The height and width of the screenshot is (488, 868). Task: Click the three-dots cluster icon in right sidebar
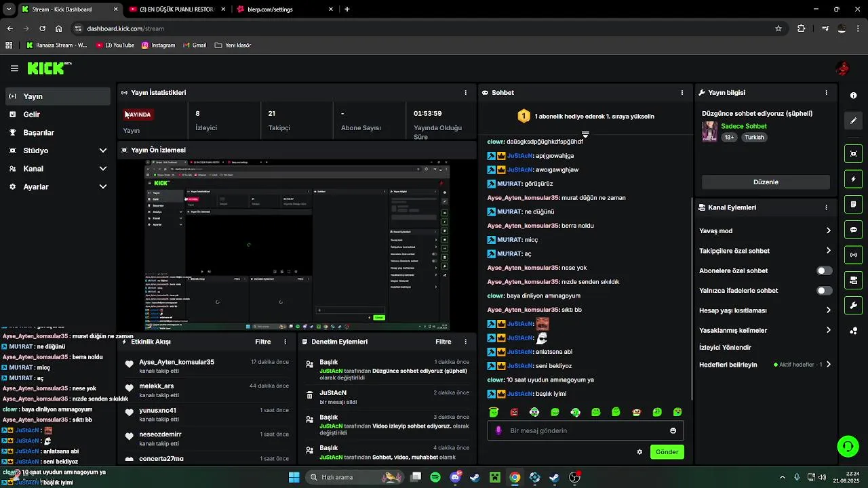click(x=854, y=331)
